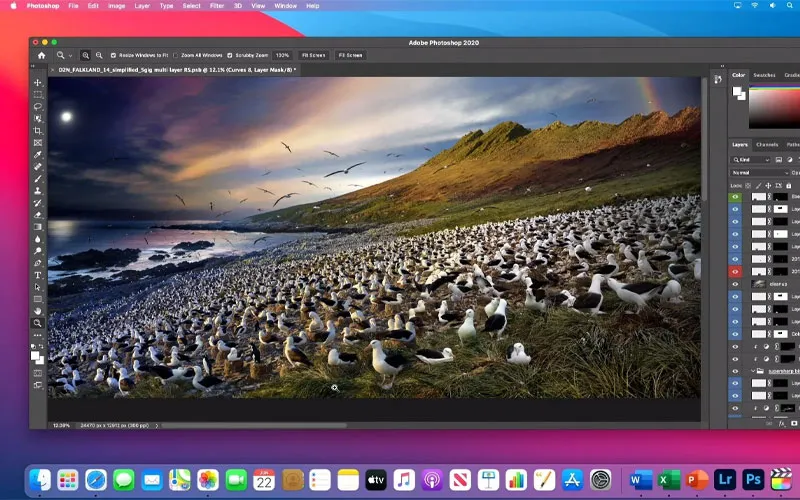Select the Type tool
800x500 pixels.
[x=38, y=275]
